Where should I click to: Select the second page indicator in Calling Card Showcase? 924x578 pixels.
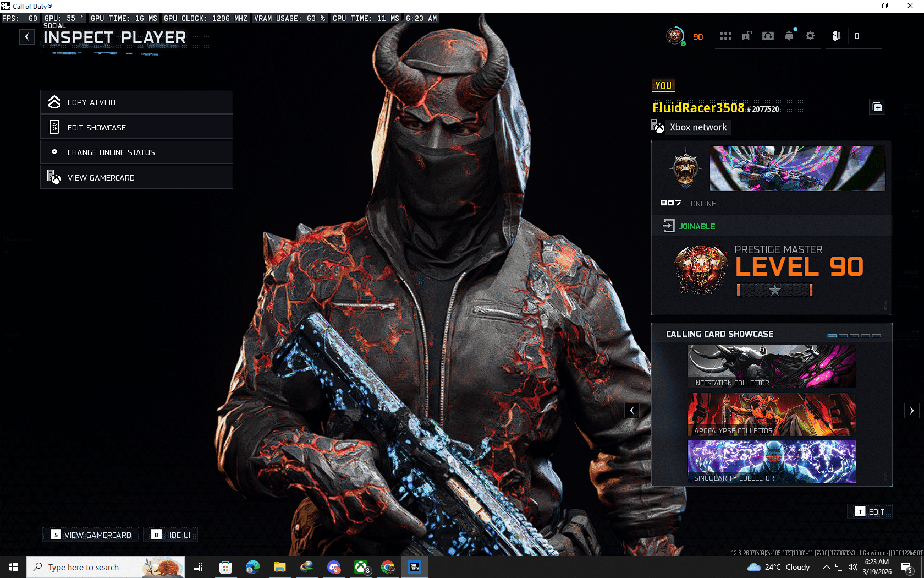pyautogui.click(x=844, y=335)
